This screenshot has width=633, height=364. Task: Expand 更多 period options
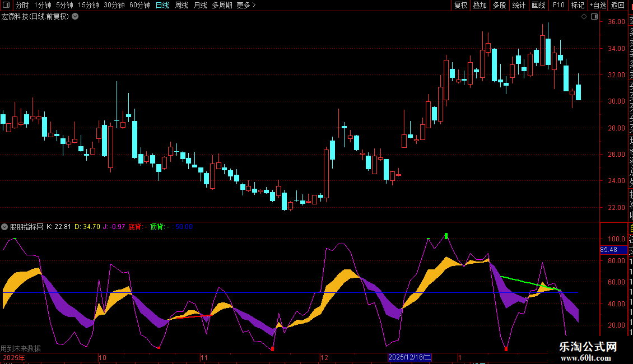246,5
